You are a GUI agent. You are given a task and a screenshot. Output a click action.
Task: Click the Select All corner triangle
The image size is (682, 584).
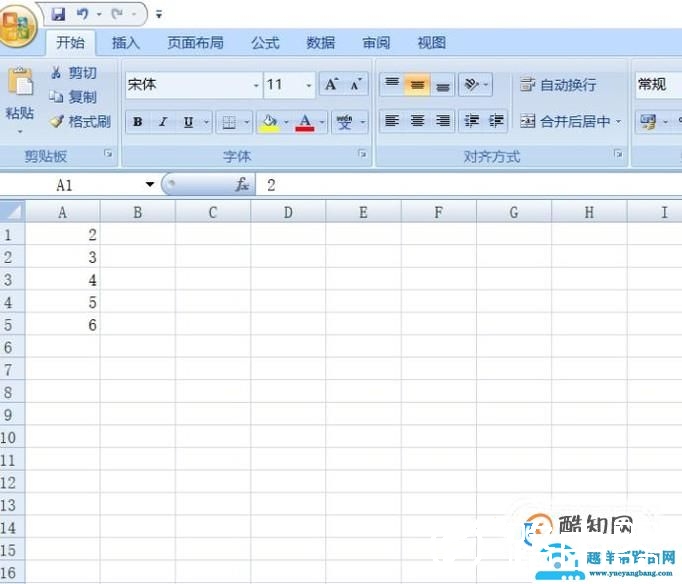[13, 211]
